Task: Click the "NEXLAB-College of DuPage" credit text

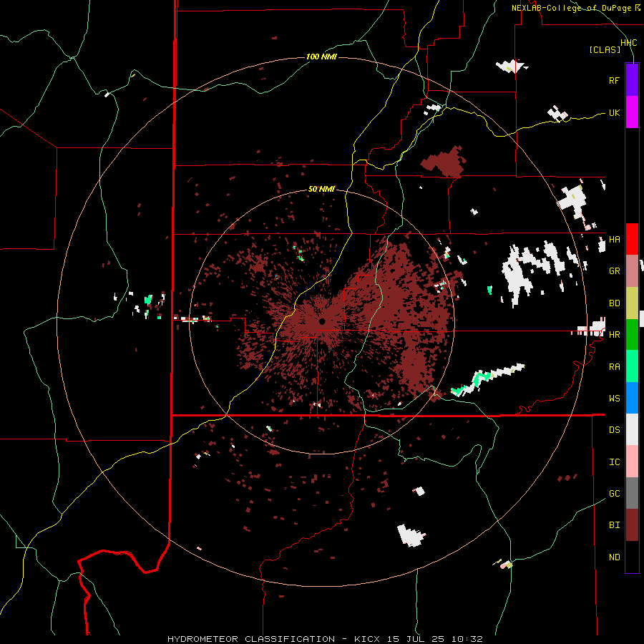Action: click(571, 8)
